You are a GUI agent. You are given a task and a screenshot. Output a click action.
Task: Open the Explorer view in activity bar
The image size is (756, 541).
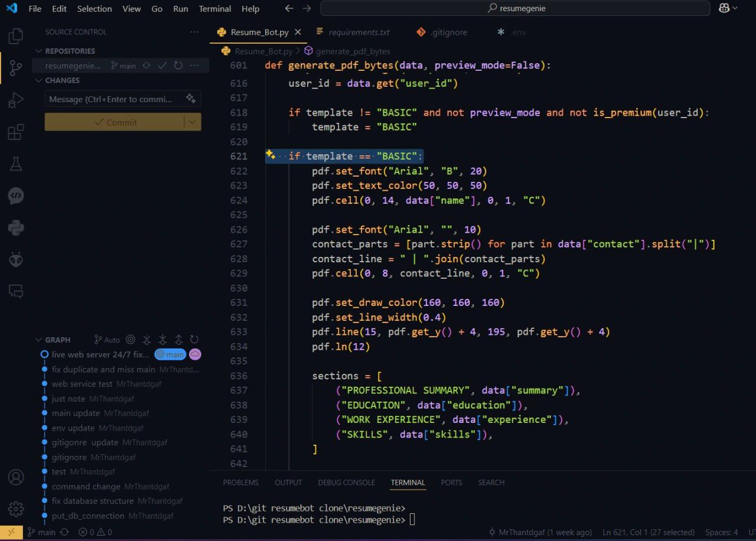(16, 37)
